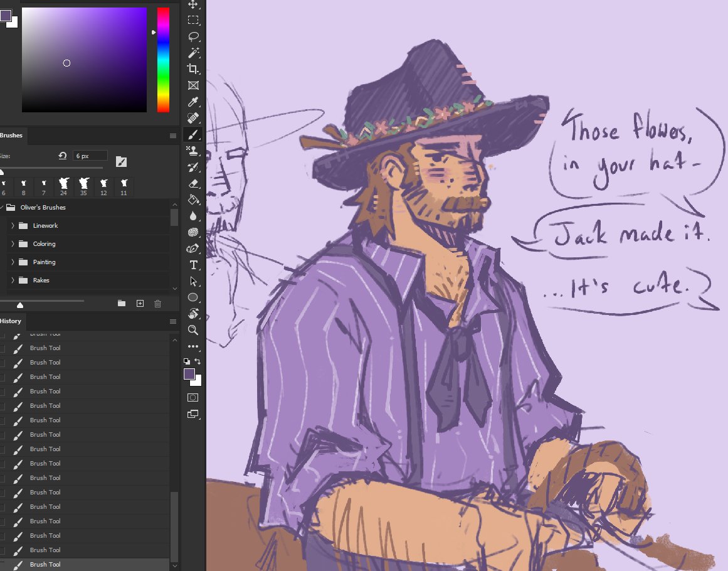The width and height of the screenshot is (728, 571).
Task: Select the Zoom tool
Action: coord(194,330)
